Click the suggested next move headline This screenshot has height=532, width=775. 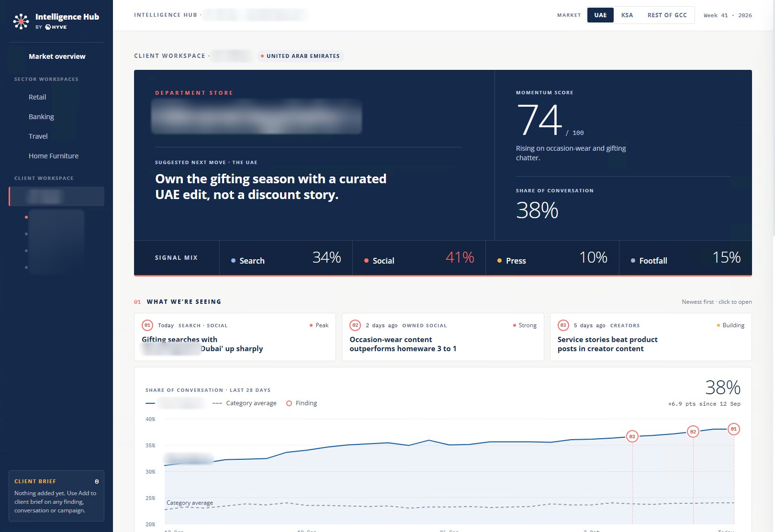click(271, 187)
